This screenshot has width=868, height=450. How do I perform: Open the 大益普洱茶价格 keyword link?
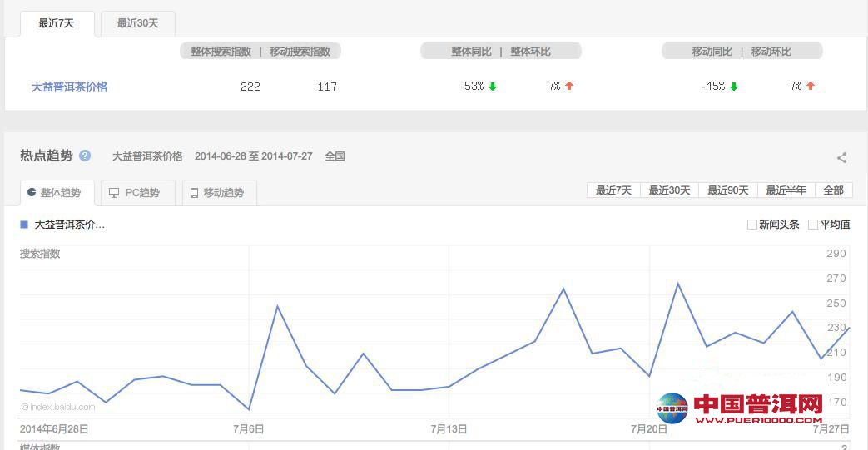tap(69, 87)
